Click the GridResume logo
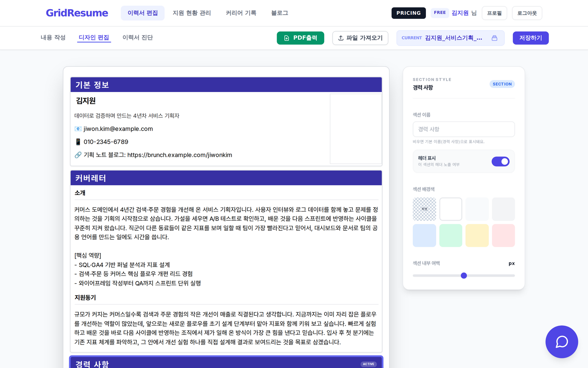 [x=77, y=13]
